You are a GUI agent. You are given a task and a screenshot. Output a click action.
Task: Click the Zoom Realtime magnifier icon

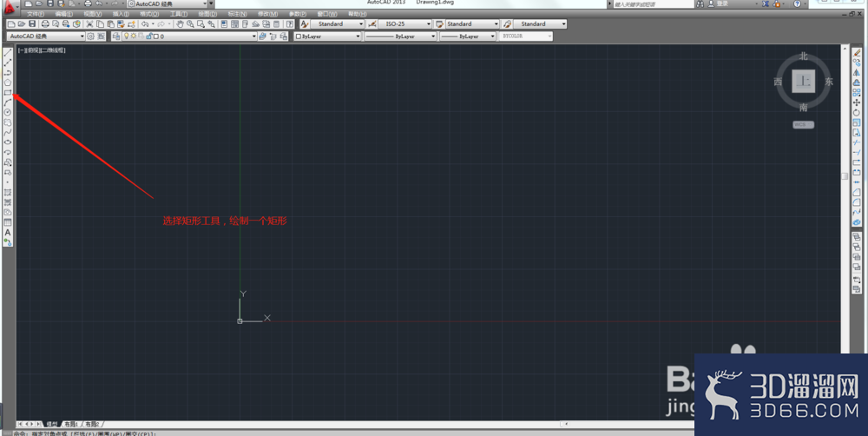(x=190, y=24)
